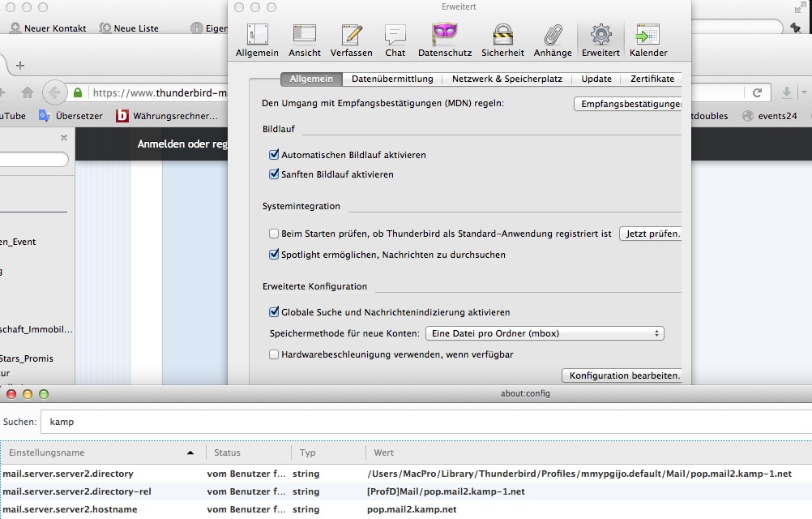The height and width of the screenshot is (519, 812).
Task: Open the Chat preferences pane
Action: [x=395, y=41]
